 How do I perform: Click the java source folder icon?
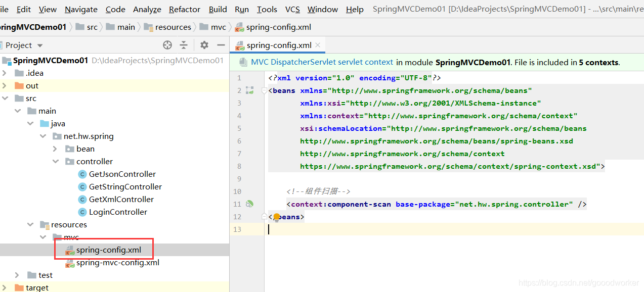click(45, 123)
